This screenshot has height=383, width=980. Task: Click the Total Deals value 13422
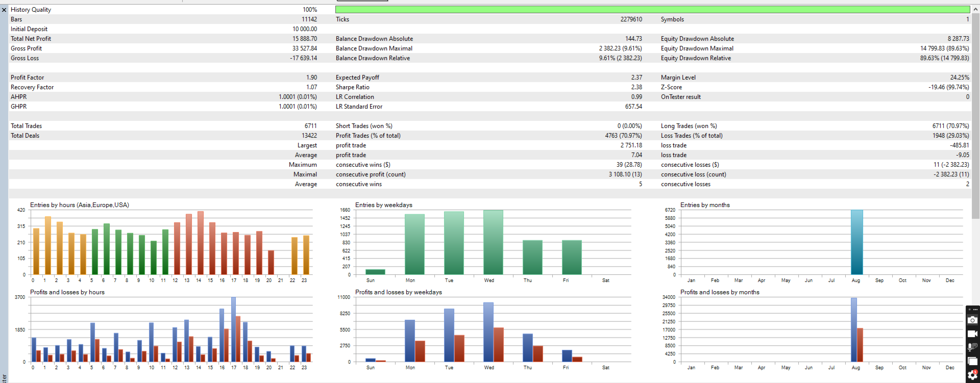coord(309,136)
